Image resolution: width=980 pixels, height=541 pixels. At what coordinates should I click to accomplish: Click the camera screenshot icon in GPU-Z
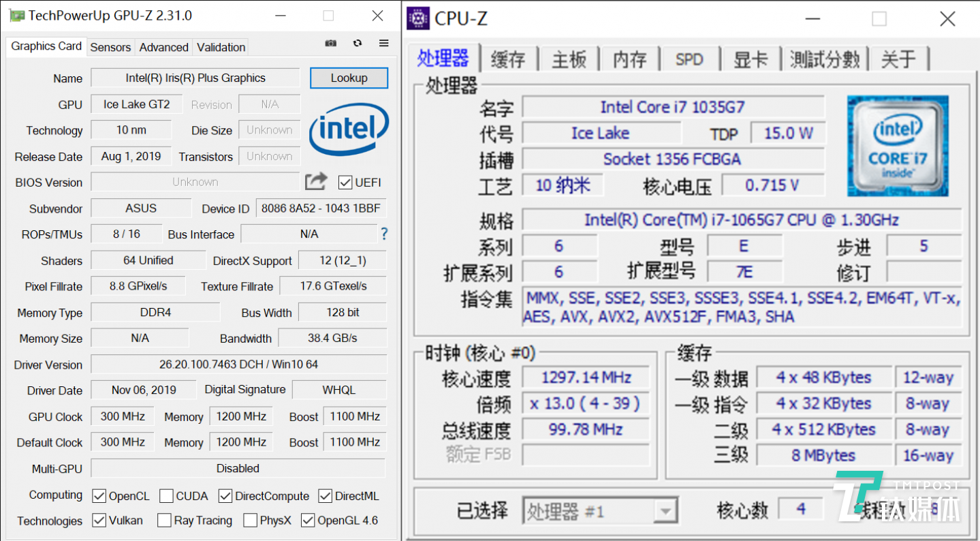pyautogui.click(x=330, y=42)
